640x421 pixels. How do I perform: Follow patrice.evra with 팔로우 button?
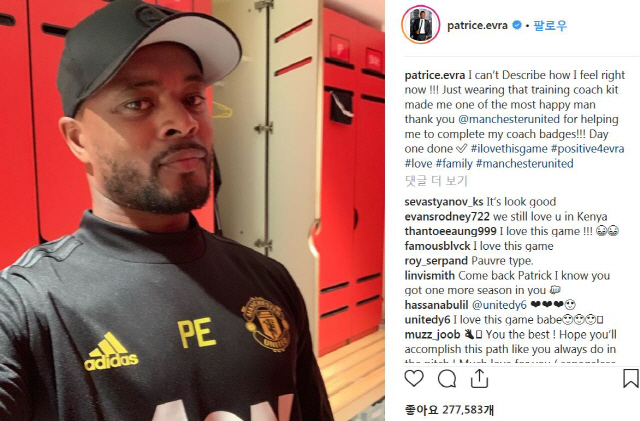(x=550, y=25)
